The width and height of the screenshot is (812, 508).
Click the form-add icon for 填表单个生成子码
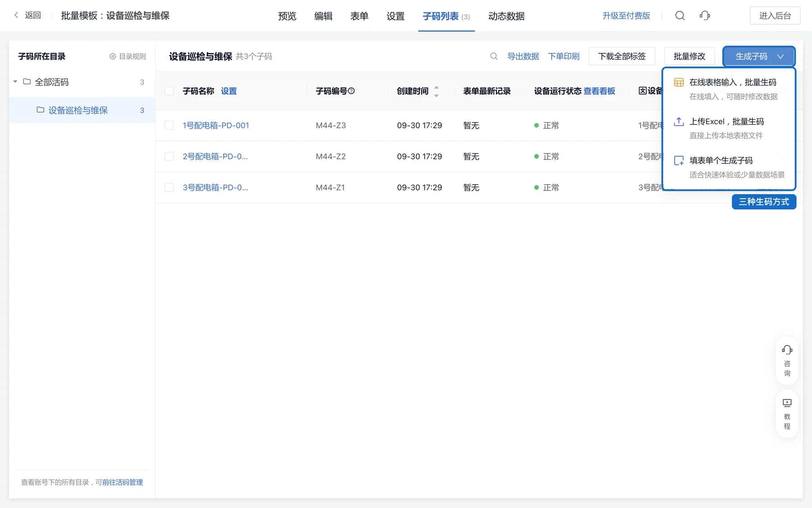(x=679, y=161)
